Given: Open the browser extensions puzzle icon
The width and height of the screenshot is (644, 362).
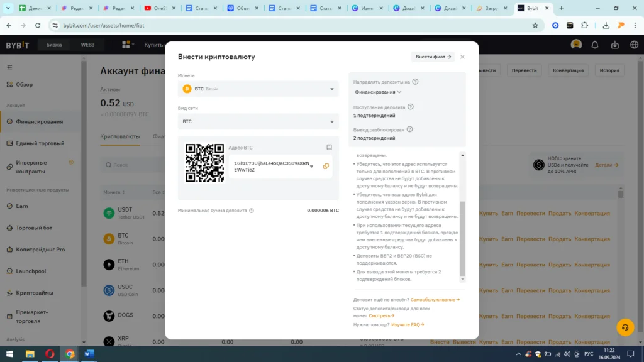Looking at the screenshot, I should click(584, 25).
